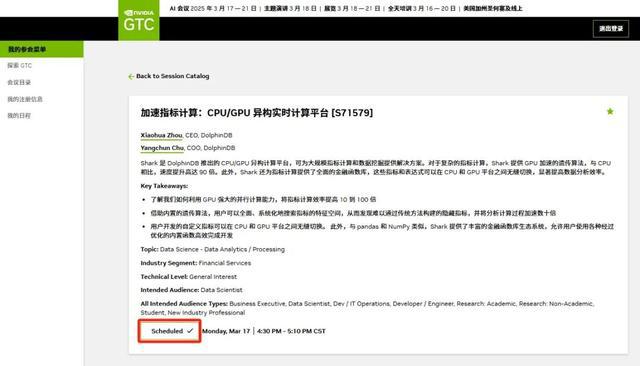This screenshot has width=640, height=366.
Task: Click the NVIDIA GTC logo
Action: click(x=139, y=20)
